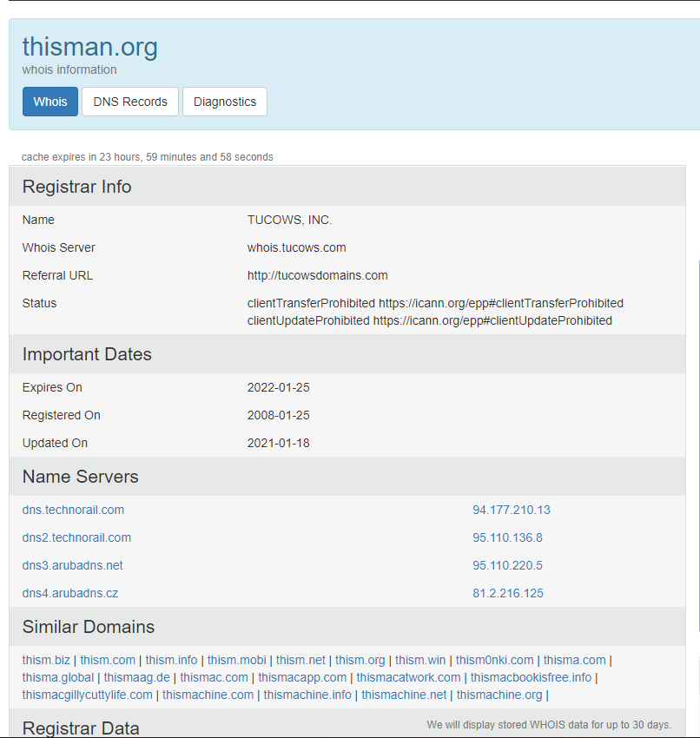Open the dns4.arubadns.cz link
The width and height of the screenshot is (700, 738).
69,593
